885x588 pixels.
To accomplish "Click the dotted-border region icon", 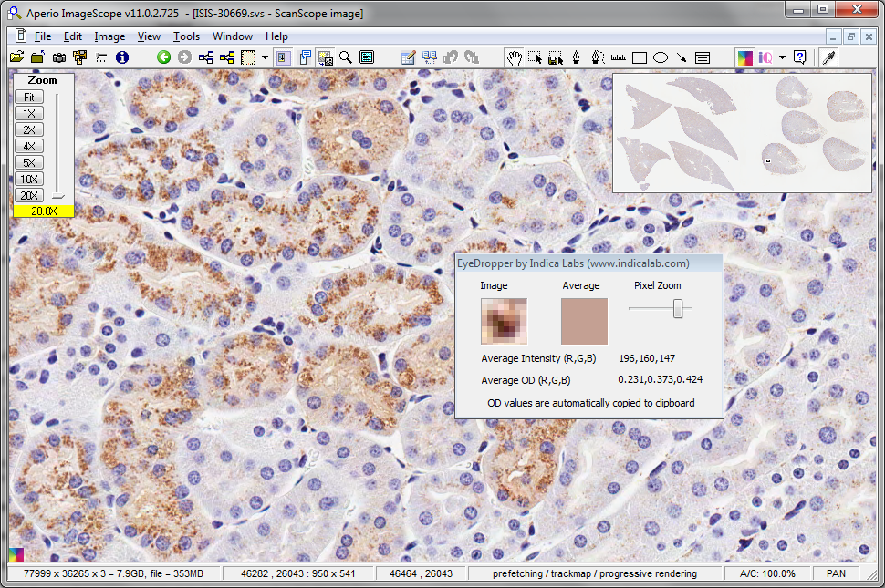I will click(x=248, y=57).
